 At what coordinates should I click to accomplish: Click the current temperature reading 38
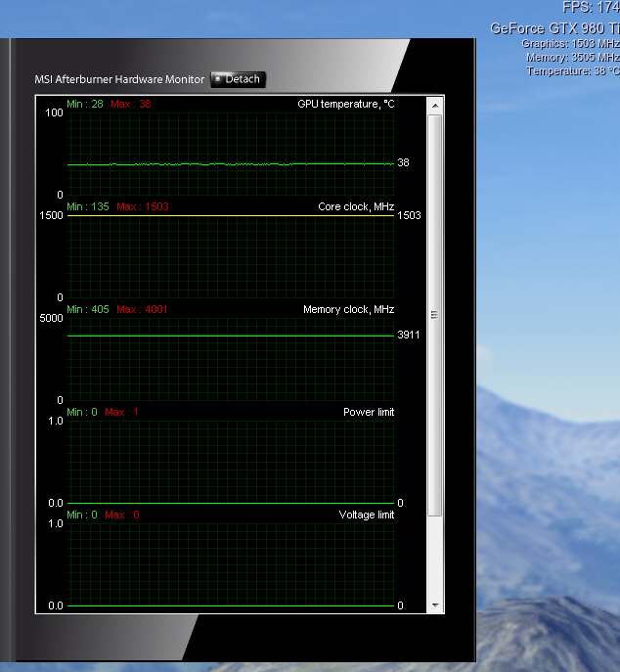403,162
